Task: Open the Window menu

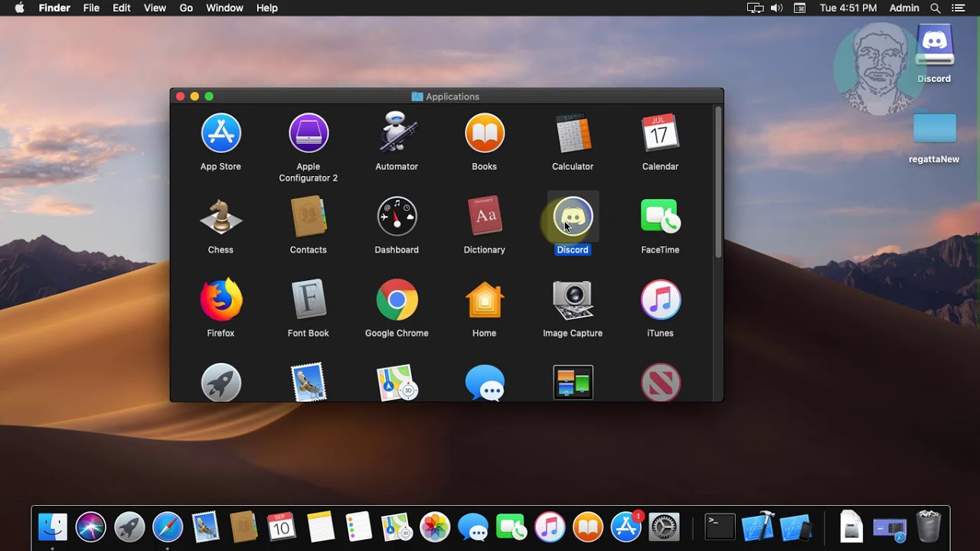Action: click(224, 8)
